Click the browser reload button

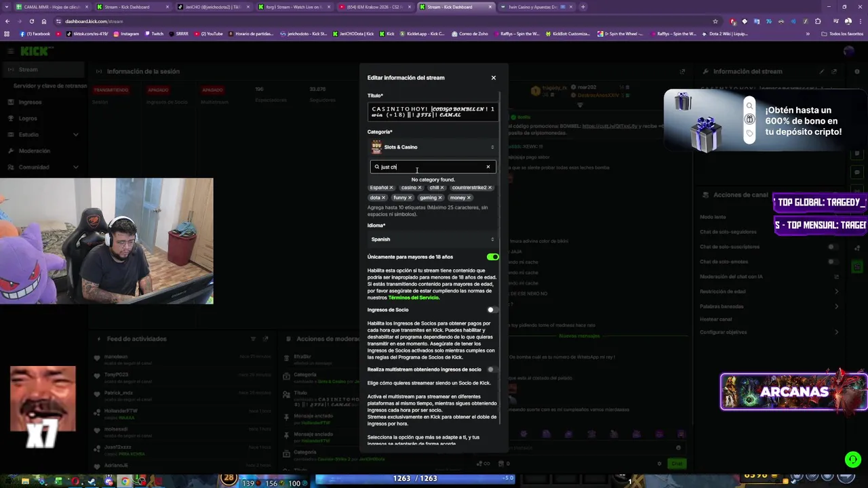pos(32,21)
